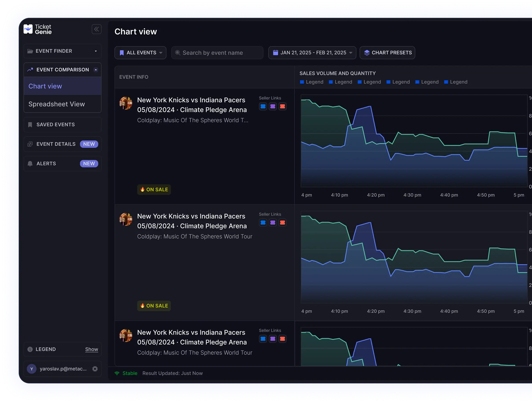Open the Event Finder folder icon
This screenshot has width=532, height=403.
tap(30, 51)
